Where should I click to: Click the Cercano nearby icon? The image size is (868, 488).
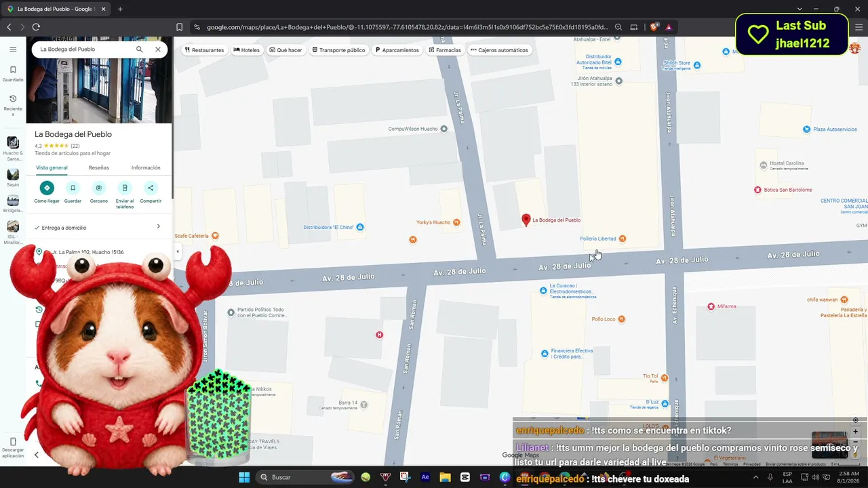99,188
